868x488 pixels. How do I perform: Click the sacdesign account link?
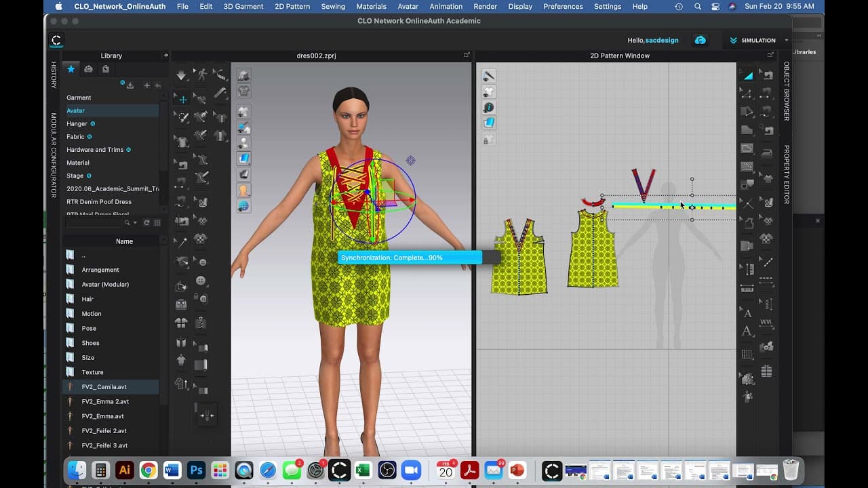click(662, 40)
